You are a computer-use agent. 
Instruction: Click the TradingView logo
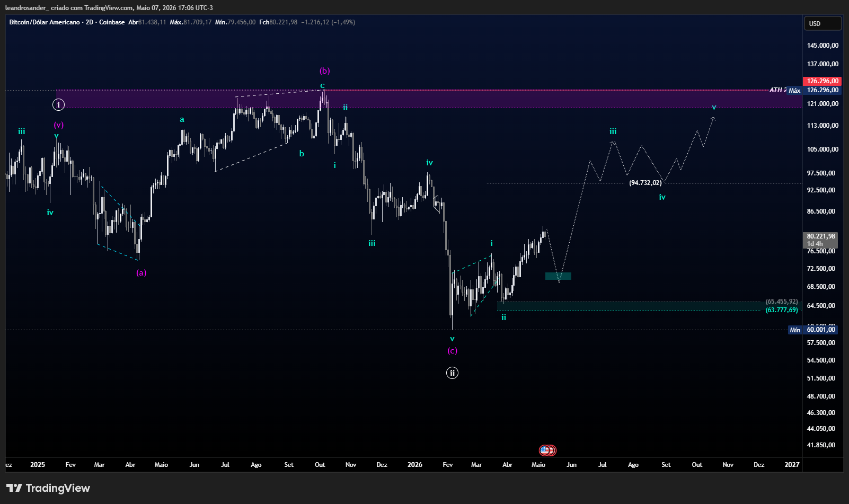(x=48, y=488)
